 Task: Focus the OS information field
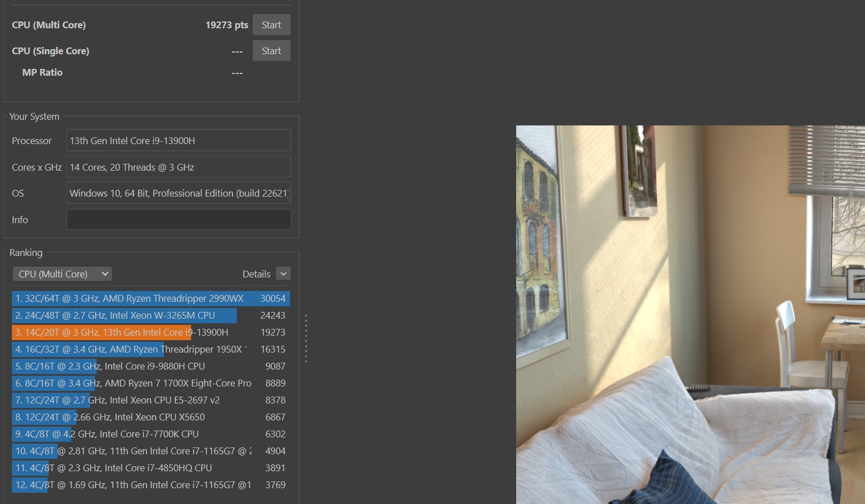coord(179,193)
